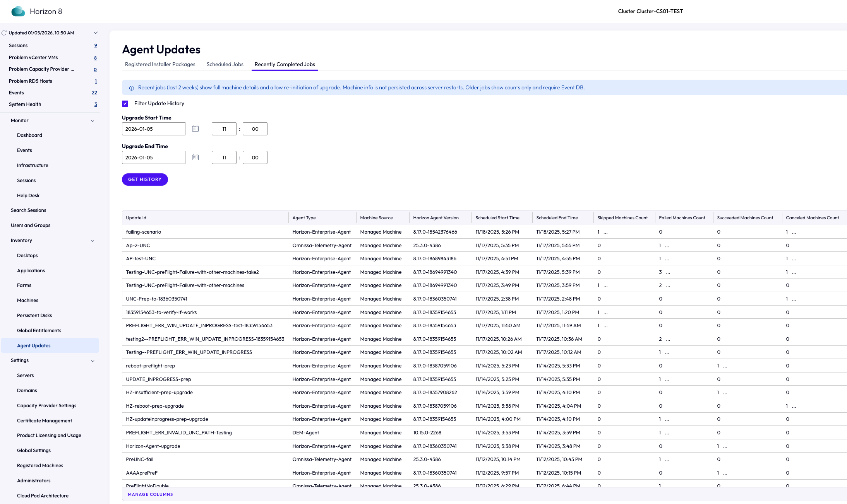Select the Horizon-Agent-upgrade update row
Viewport: 847px width, 504px height.
point(484,446)
